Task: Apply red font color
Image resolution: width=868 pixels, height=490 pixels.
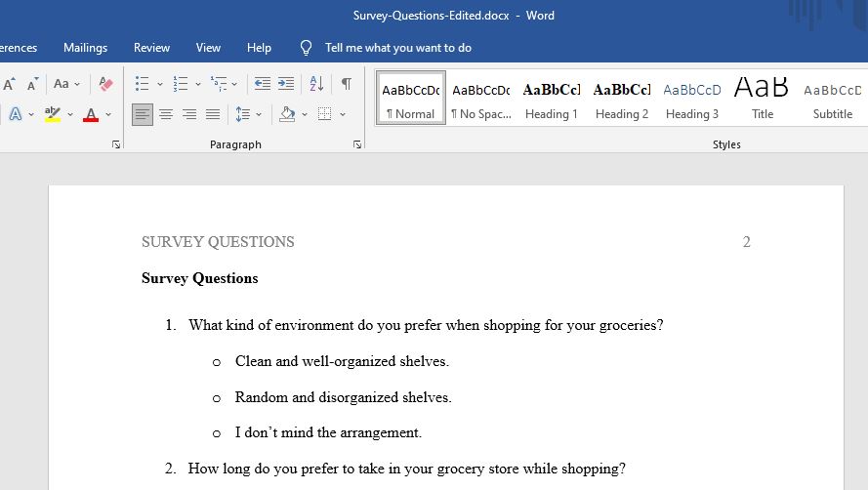Action: point(91,114)
